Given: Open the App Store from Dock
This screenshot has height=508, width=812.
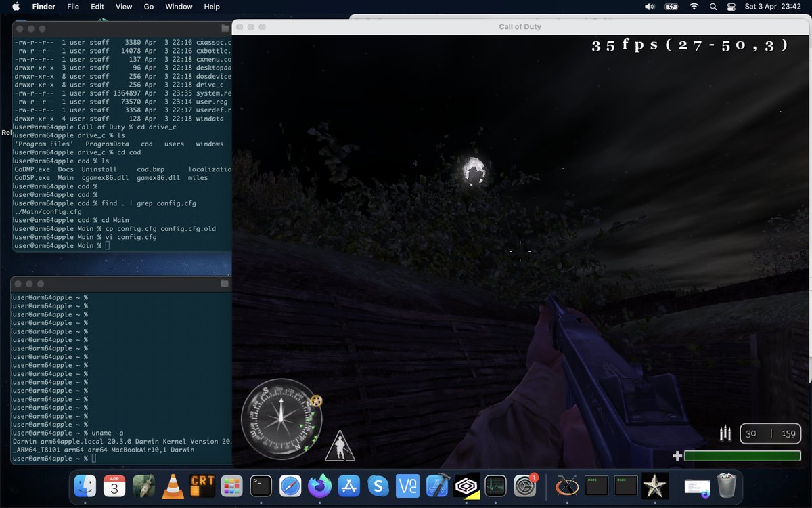Looking at the screenshot, I should (x=348, y=485).
